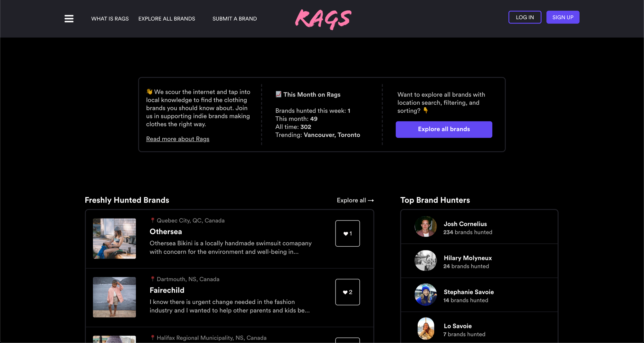This screenshot has height=343, width=644.
Task: Open Lo Savoie avatar
Action: 426,329
